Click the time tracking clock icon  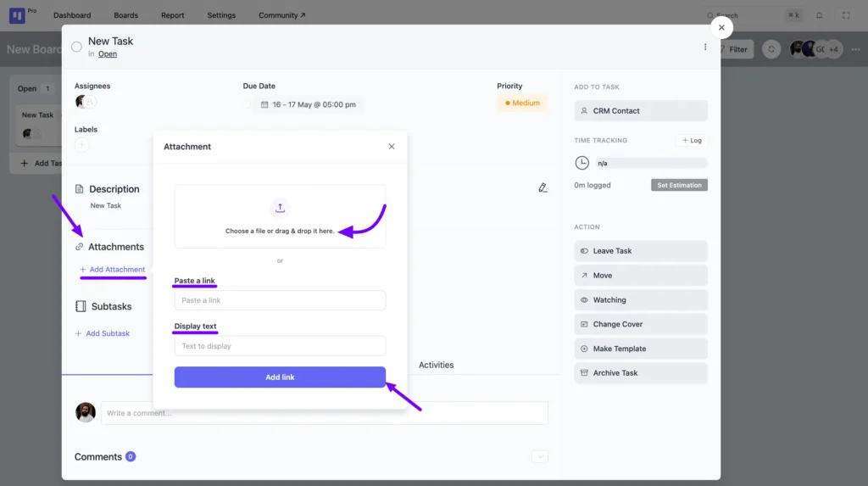[x=581, y=163]
